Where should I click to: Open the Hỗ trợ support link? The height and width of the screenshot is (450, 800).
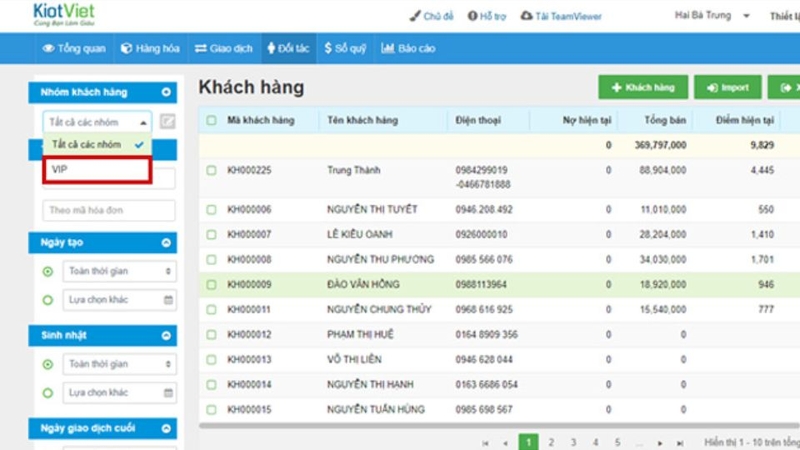[487, 16]
